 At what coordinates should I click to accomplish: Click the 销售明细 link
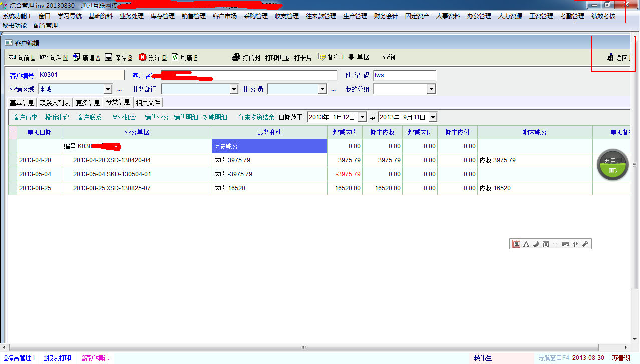pos(186,117)
